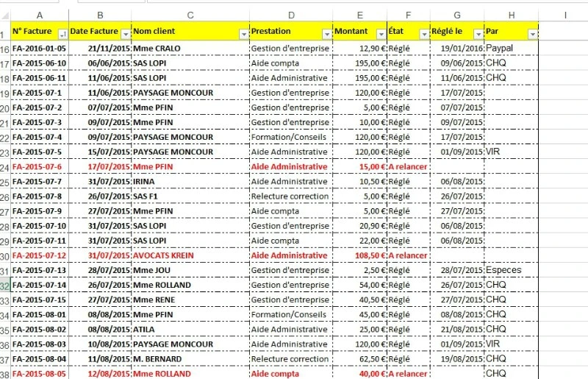Select client cell M. BERNARD

pyautogui.click(x=190, y=359)
